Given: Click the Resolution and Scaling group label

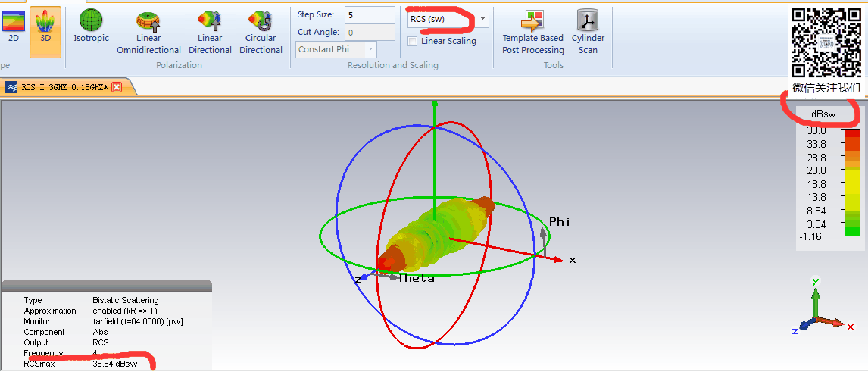Looking at the screenshot, I should (x=393, y=65).
